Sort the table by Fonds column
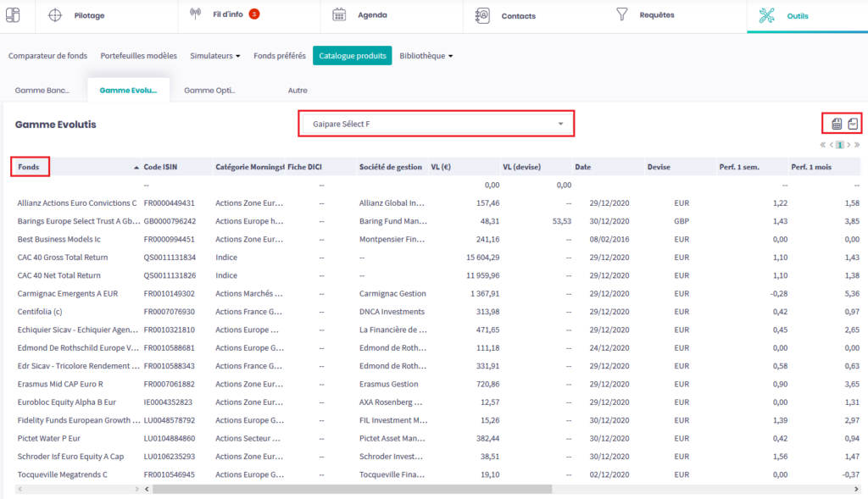The height and width of the screenshot is (499, 868). coord(31,167)
